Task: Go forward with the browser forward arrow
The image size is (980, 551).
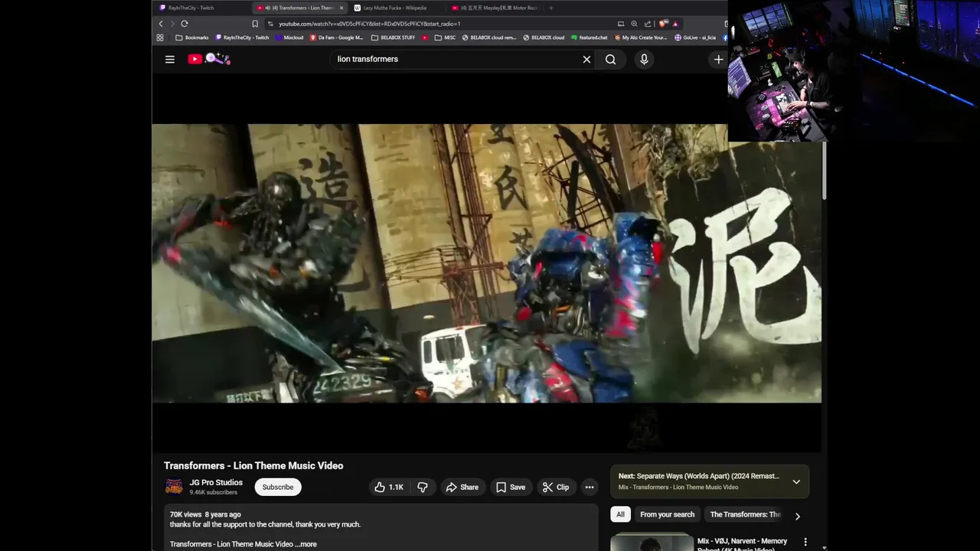Action: pyautogui.click(x=172, y=24)
